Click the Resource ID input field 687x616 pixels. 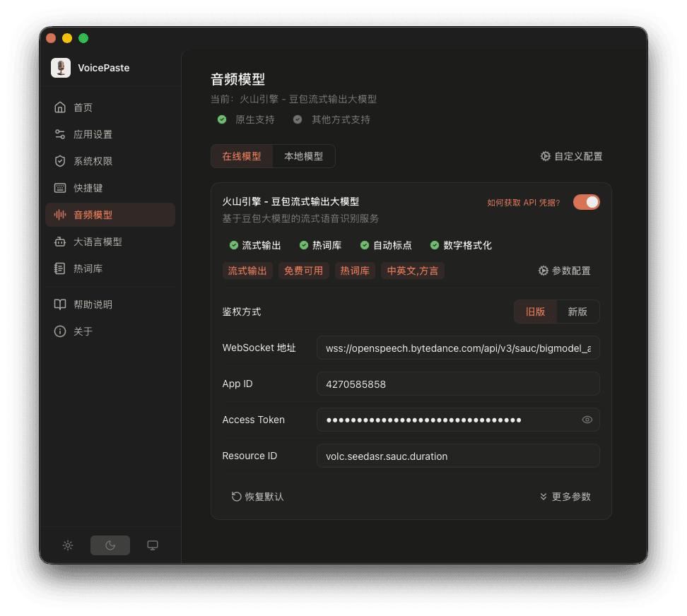[458, 456]
